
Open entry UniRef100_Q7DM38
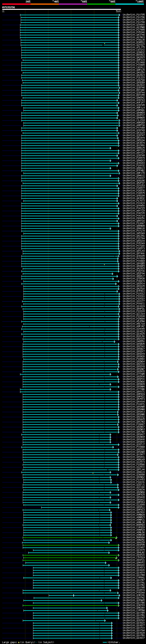pos(134,278)
